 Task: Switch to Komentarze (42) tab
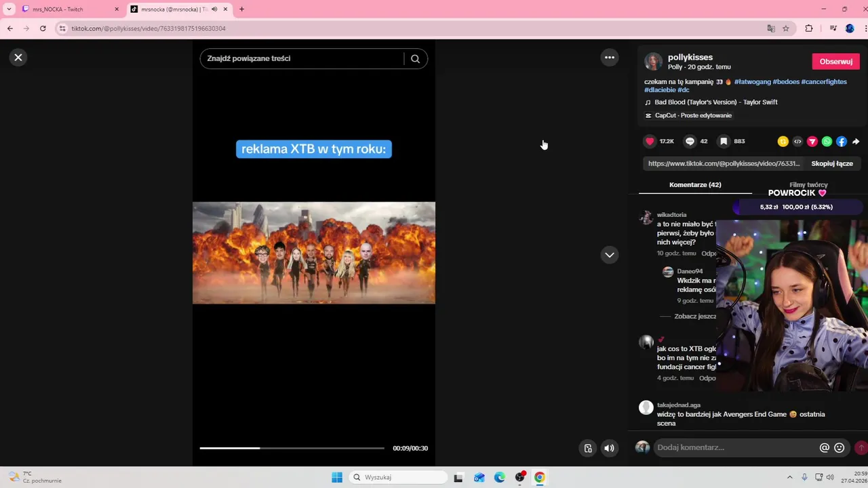pos(695,185)
